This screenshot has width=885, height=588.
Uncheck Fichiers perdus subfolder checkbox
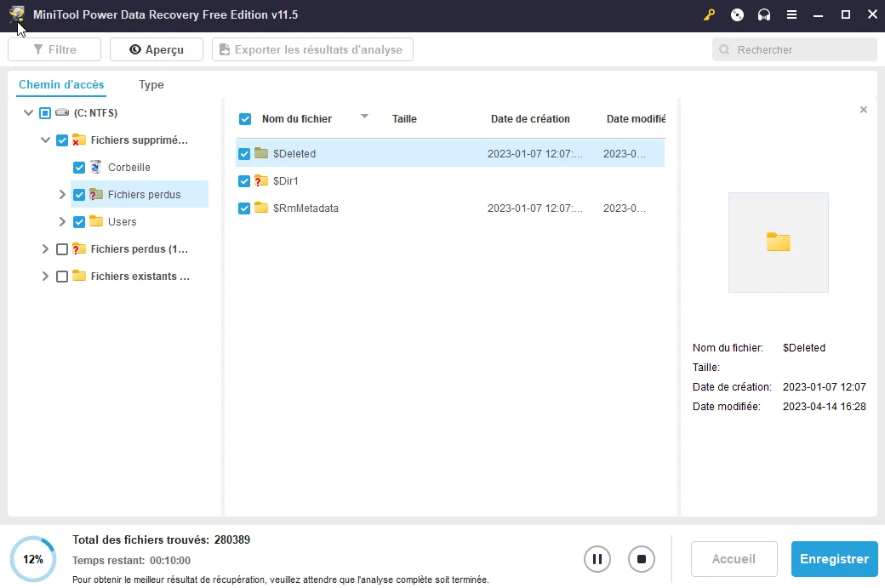pos(79,195)
